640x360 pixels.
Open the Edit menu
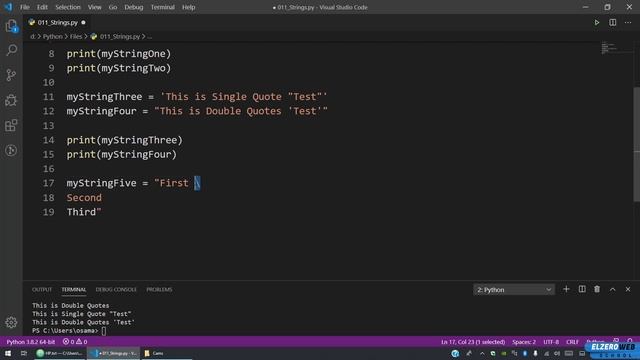click(42, 7)
